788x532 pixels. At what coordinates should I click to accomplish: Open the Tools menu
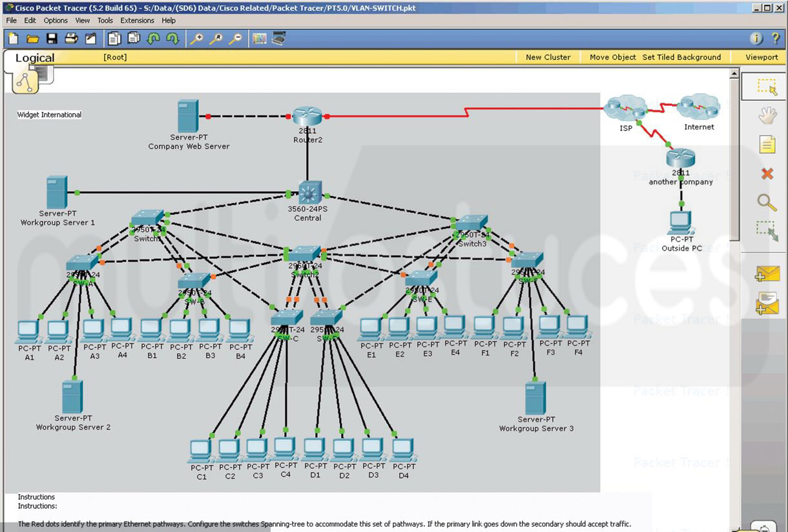coord(105,21)
